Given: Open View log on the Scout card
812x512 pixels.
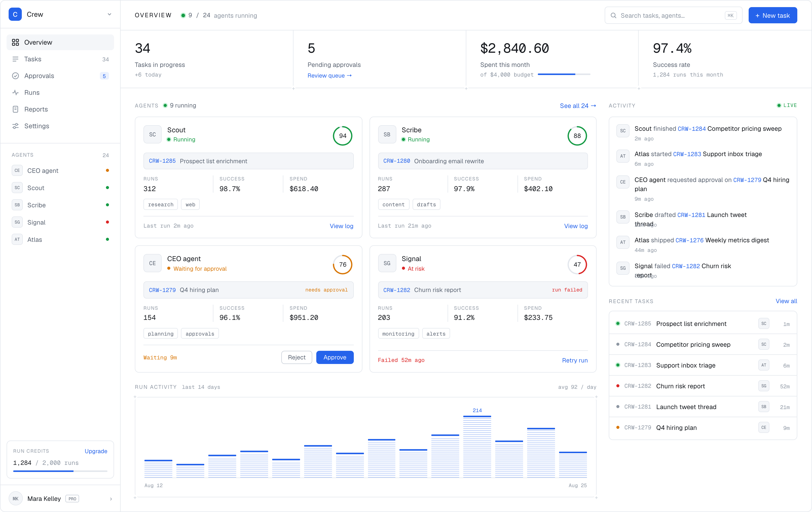Looking at the screenshot, I should click(341, 226).
